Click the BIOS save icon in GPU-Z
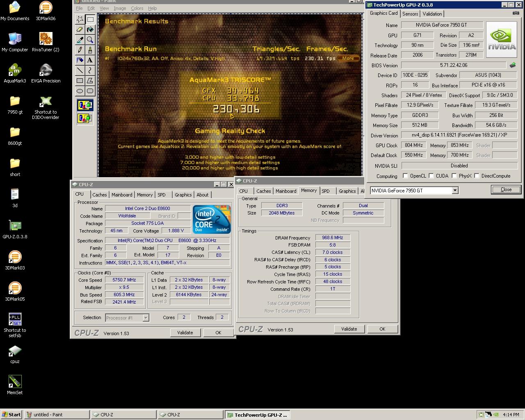The image size is (525, 420). (513, 65)
